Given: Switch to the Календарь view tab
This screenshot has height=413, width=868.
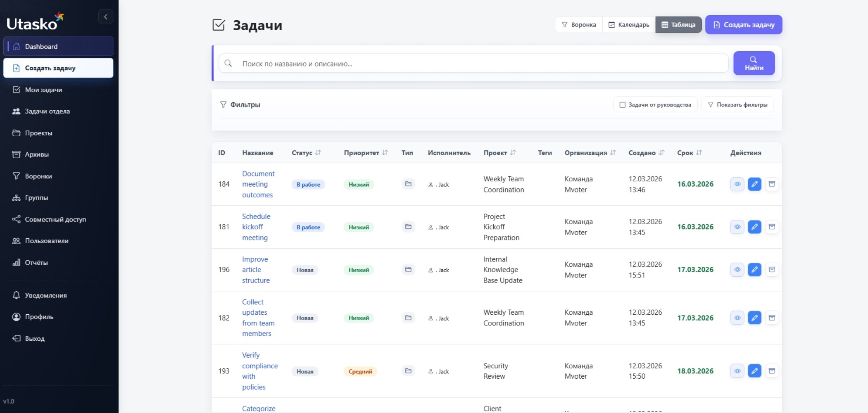Looking at the screenshot, I should coord(629,24).
